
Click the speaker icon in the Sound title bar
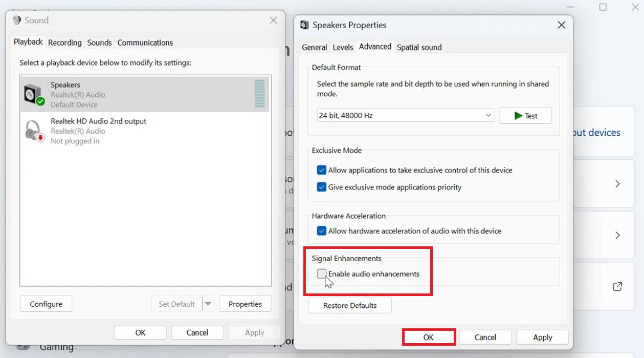tap(16, 20)
